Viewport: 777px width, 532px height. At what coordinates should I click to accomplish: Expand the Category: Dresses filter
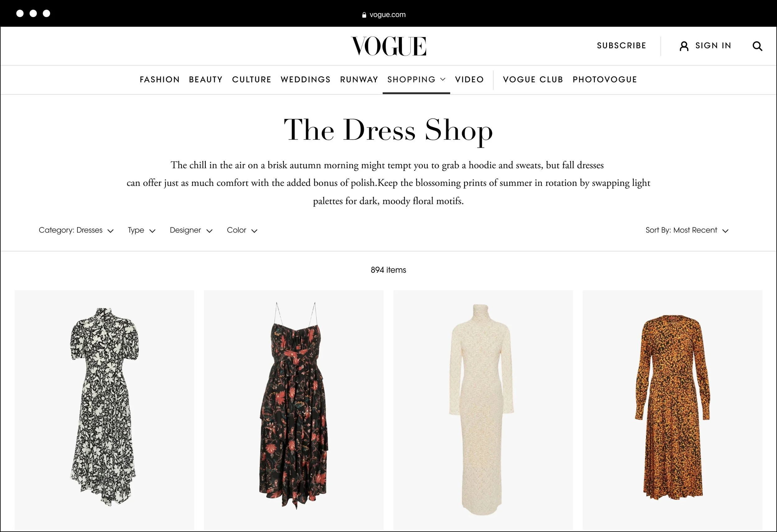pyautogui.click(x=76, y=230)
